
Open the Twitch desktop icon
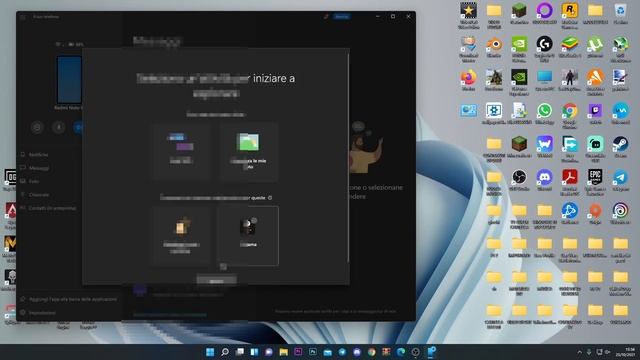[595, 111]
